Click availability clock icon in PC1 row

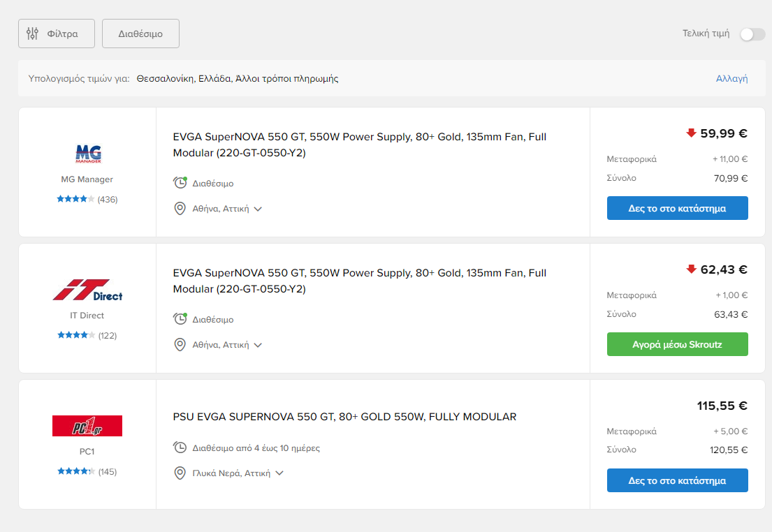click(180, 448)
